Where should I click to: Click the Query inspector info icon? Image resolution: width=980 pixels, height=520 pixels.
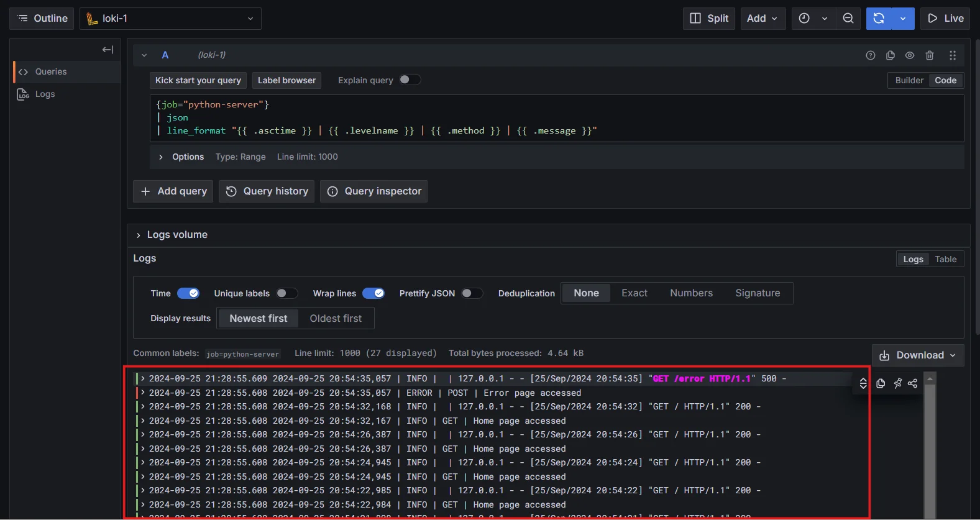(x=332, y=191)
